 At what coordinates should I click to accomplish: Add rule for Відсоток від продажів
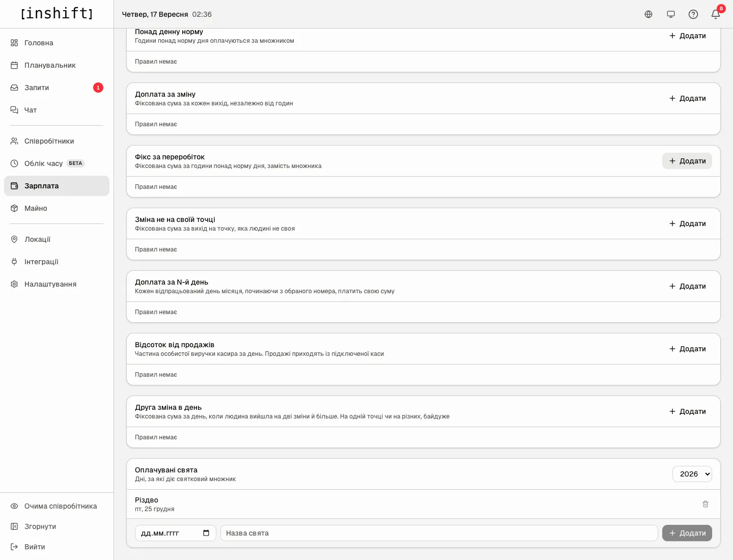[x=687, y=349]
